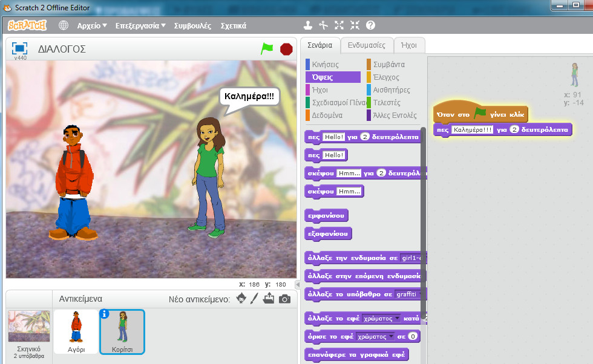Open the language globe menu
The width and height of the screenshot is (593, 364).
point(64,25)
